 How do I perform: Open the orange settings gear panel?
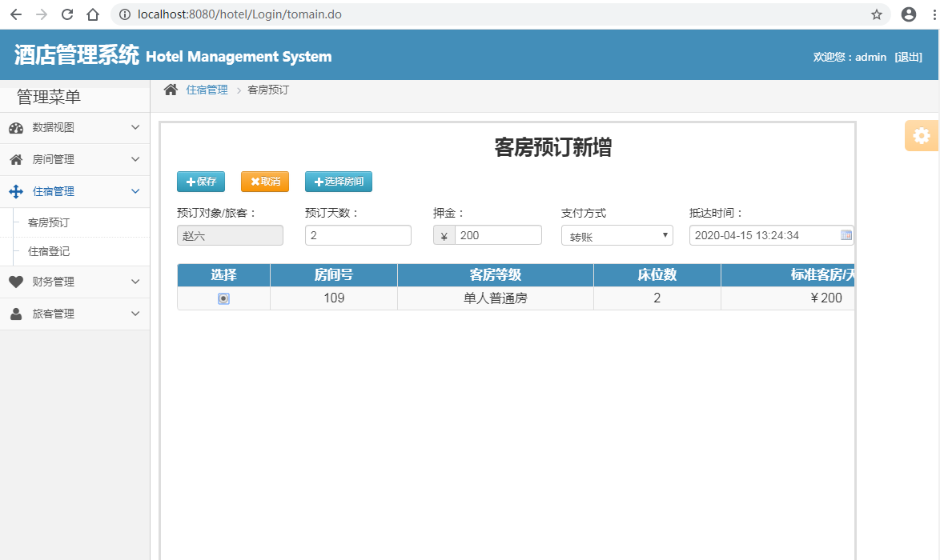tap(922, 135)
